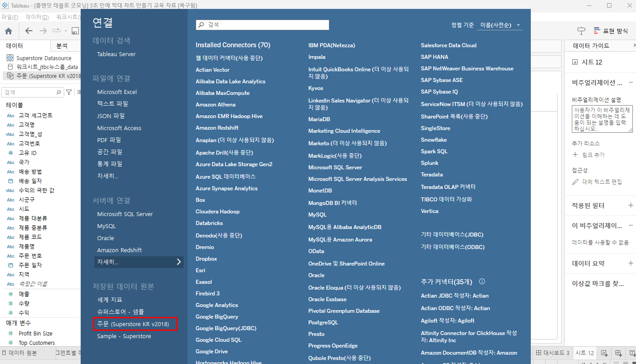Expand 자세히... under 서버에 연결

[139, 262]
